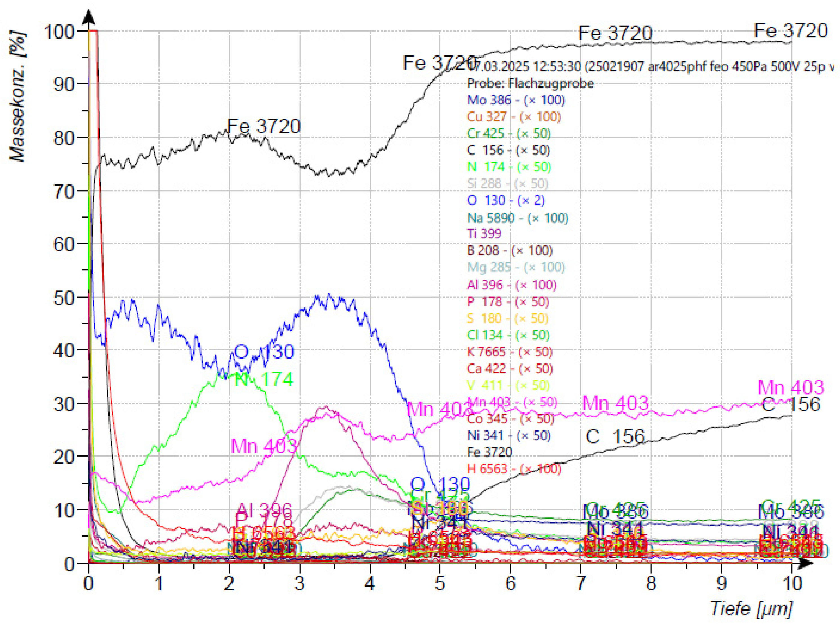
Task: Click the 10 tick on the depth axis
Action: pos(792,584)
